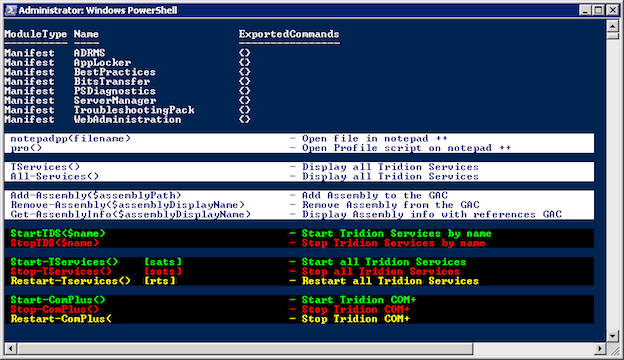Click the PowerShell icon in title bar
This screenshot has width=624, height=360.
[11, 10]
